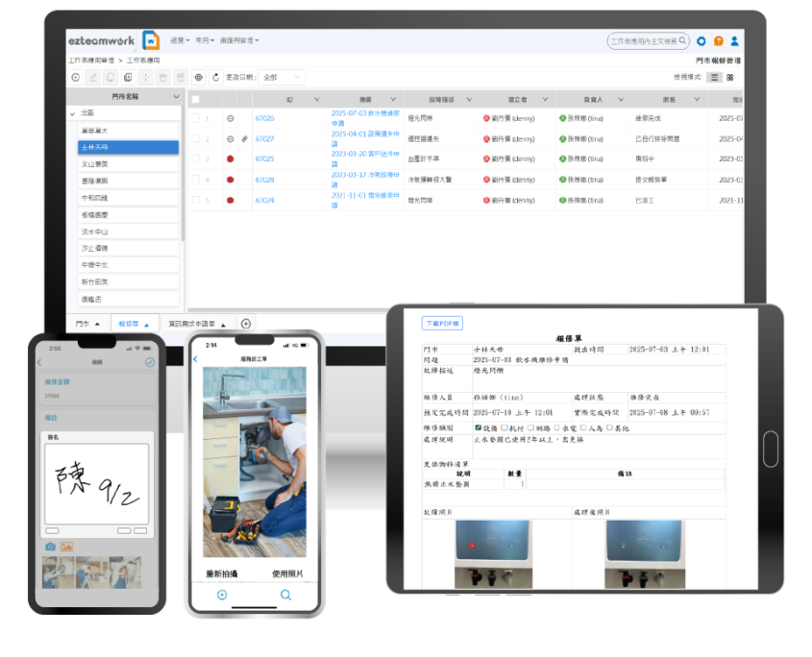Screen dimensions: 812x657
Task: Click the pencil edit toolbar icon
Action: point(93,77)
